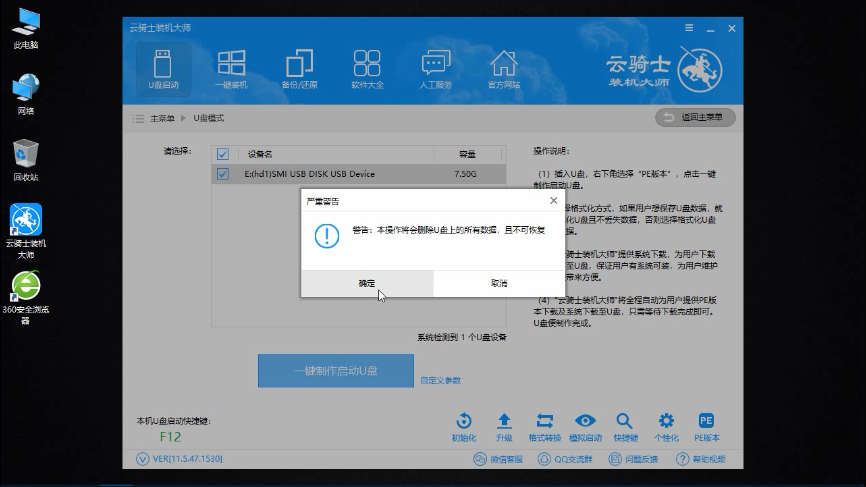Screen dimensions: 866x487
Task: Click the 格式转换 icon
Action: tap(545, 427)
